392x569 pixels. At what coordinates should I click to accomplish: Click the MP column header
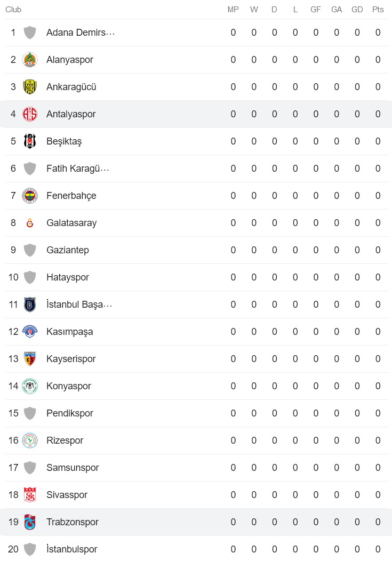[x=233, y=9]
